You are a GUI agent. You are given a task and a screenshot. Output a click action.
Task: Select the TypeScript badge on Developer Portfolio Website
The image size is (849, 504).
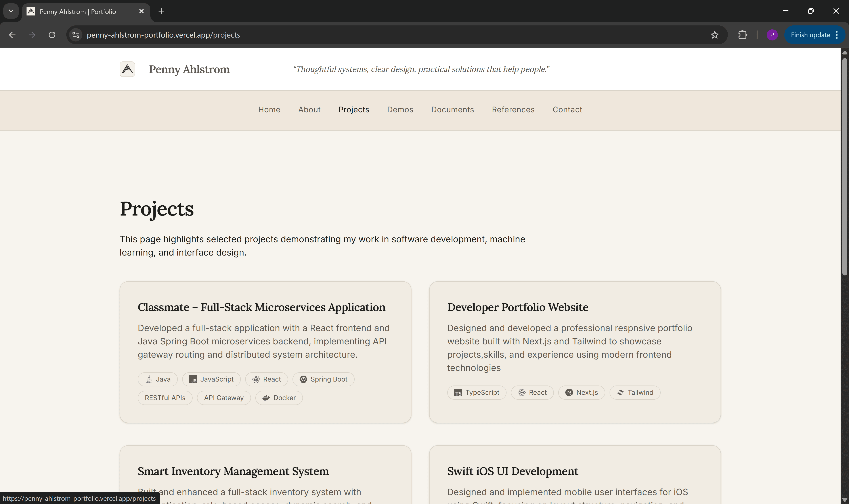click(x=476, y=392)
